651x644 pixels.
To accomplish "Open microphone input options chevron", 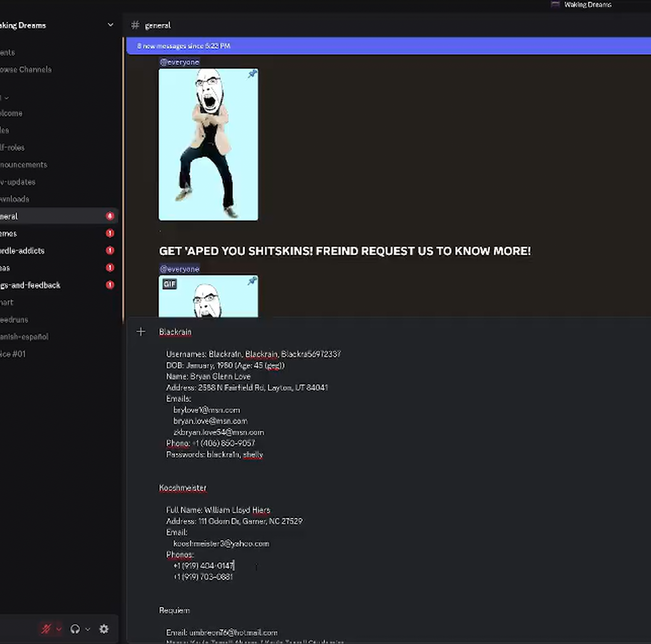I will [x=59, y=629].
